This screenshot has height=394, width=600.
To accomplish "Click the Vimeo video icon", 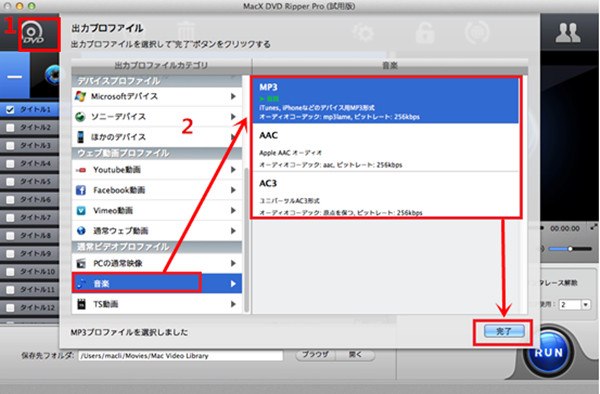I will pos(81,210).
